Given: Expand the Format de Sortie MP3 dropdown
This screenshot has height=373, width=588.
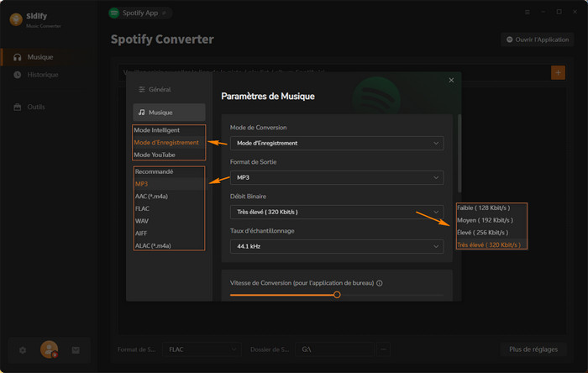Looking at the screenshot, I should coord(337,178).
